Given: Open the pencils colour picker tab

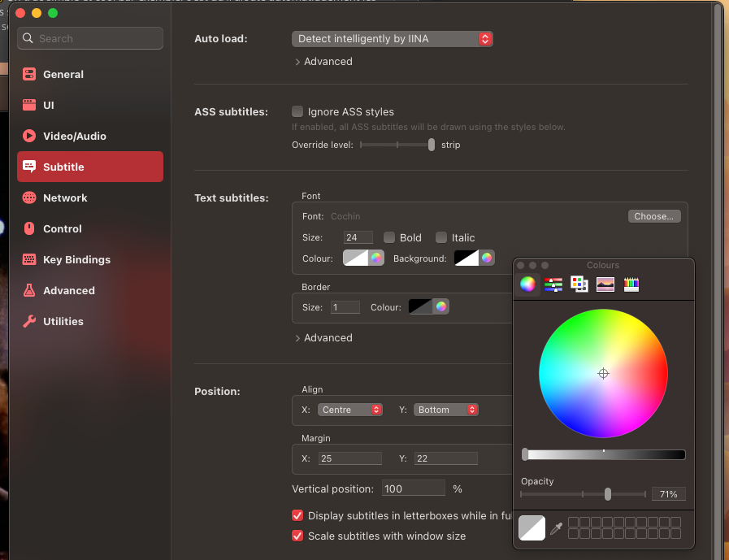Looking at the screenshot, I should 631,284.
